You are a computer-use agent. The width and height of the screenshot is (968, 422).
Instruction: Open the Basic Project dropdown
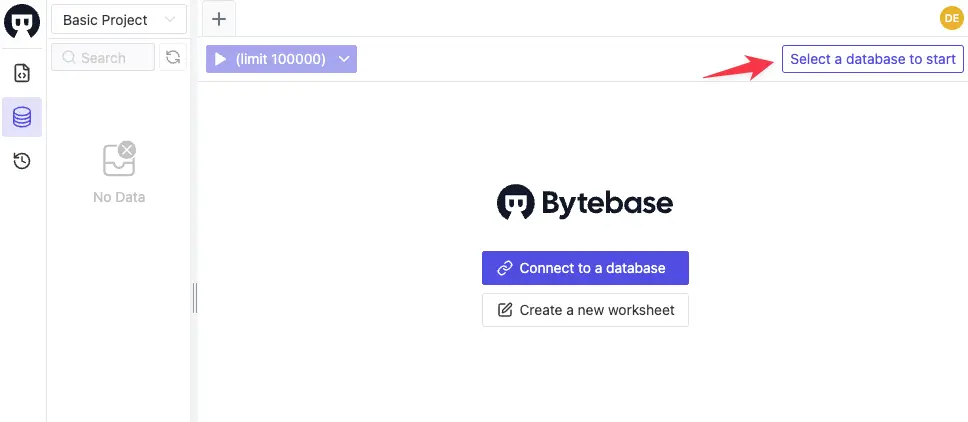tap(119, 20)
